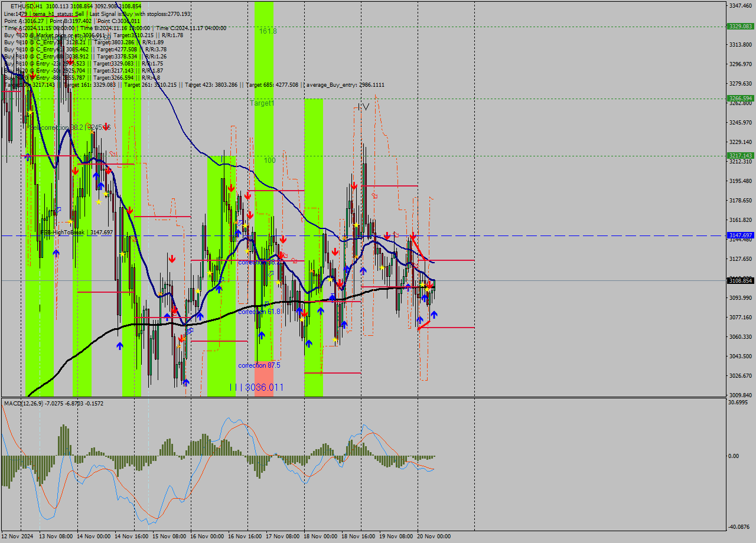Click the '18 Nov 16:00' time axis label
This screenshot has width=756, height=543.
359,537
